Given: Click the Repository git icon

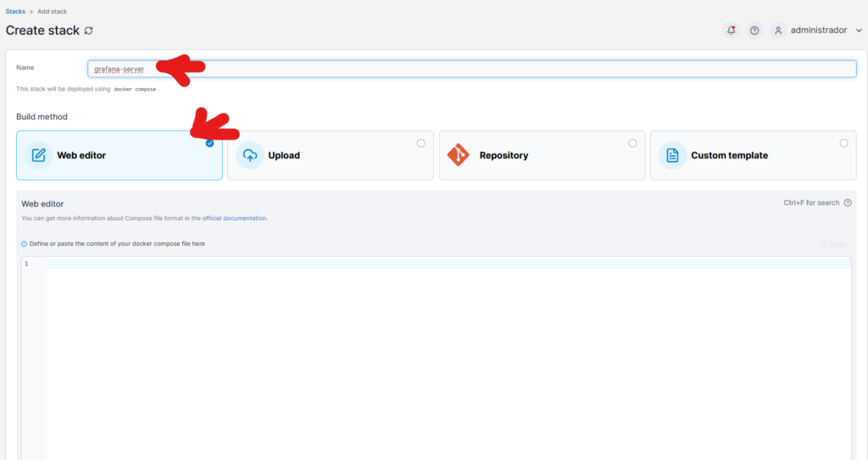Looking at the screenshot, I should pos(459,155).
